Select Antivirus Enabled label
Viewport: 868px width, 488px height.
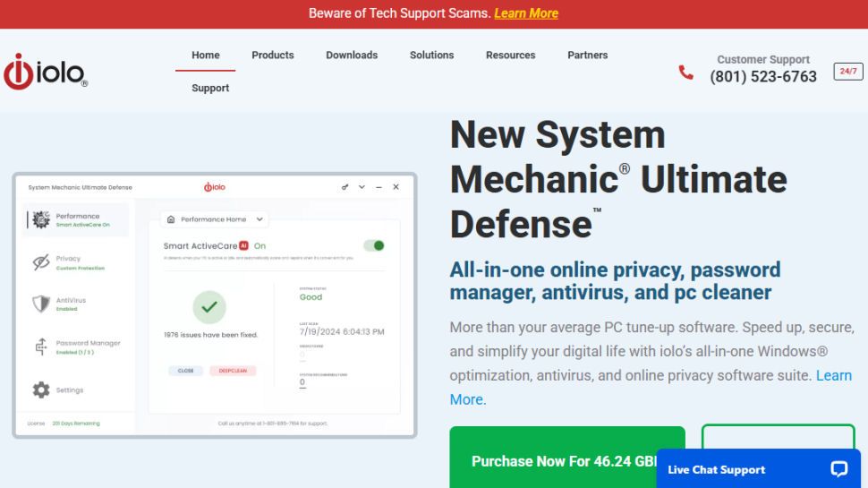pos(71,304)
